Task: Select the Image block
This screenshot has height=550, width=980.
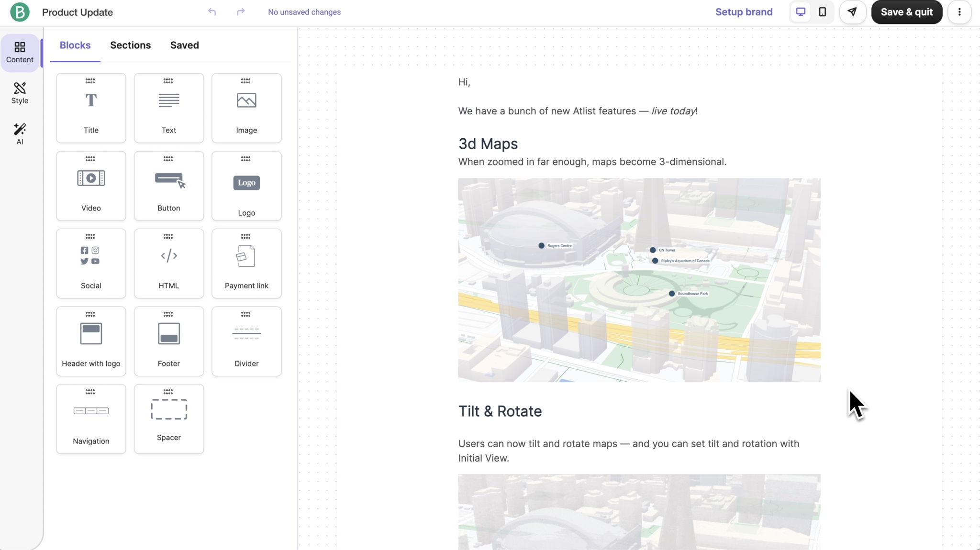Action: (246, 108)
